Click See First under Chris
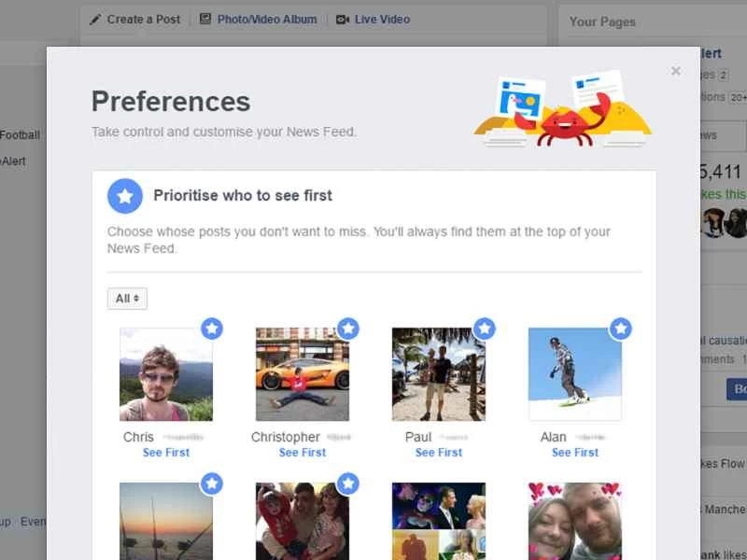747x560 pixels. point(165,453)
